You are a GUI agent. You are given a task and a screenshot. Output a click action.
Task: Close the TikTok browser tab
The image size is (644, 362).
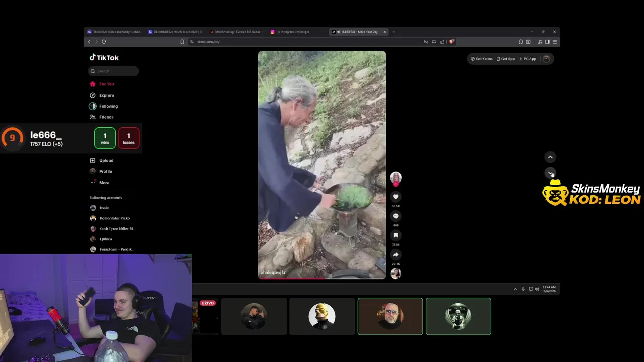385,32
